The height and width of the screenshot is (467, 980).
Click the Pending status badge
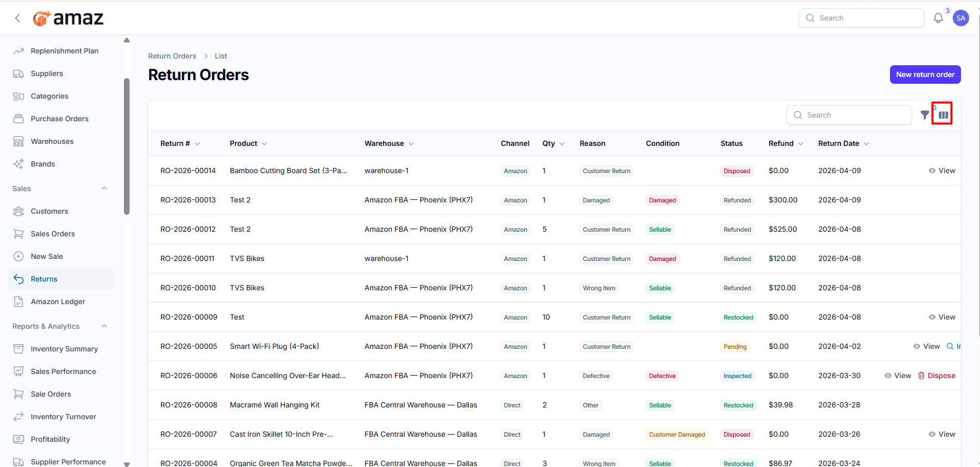tap(735, 347)
